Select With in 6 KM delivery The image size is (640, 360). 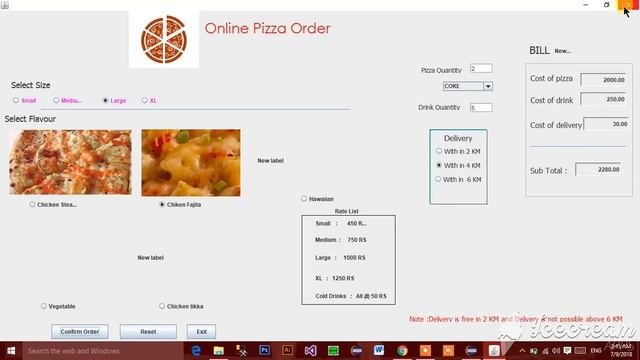point(458,180)
